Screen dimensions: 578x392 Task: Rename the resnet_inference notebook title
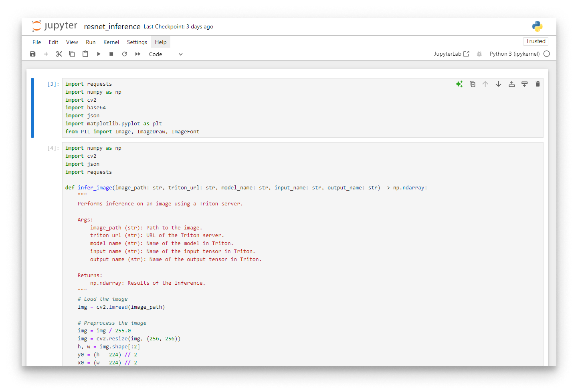pyautogui.click(x=112, y=26)
